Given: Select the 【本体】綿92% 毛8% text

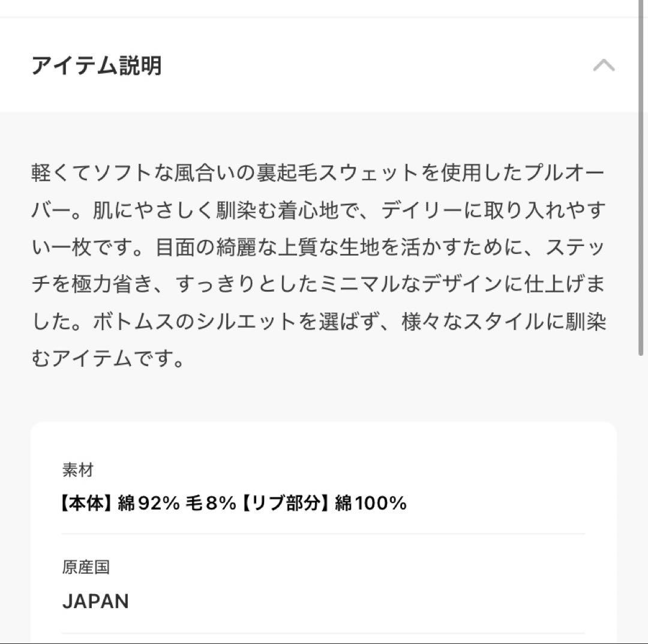Looking at the screenshot, I should [x=148, y=503].
